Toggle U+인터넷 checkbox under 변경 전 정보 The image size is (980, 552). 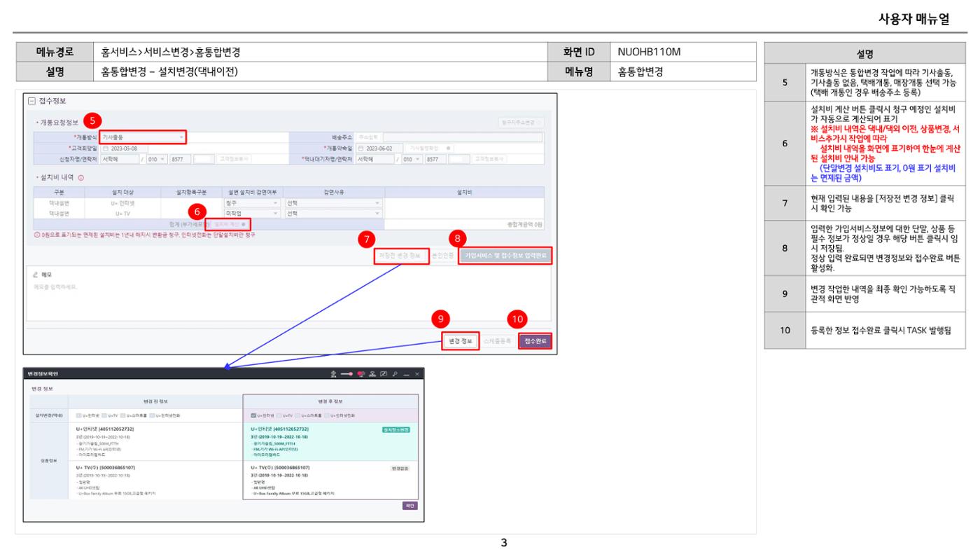tap(79, 415)
